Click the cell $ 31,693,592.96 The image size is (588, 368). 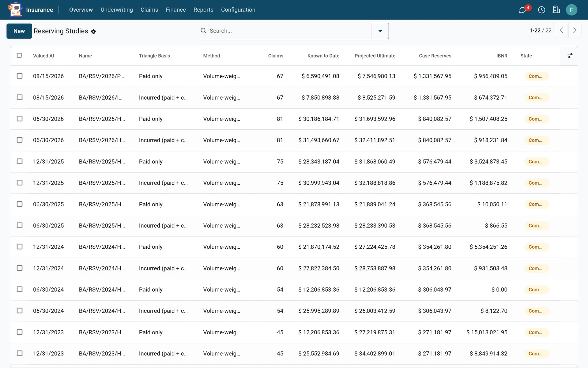coord(375,119)
